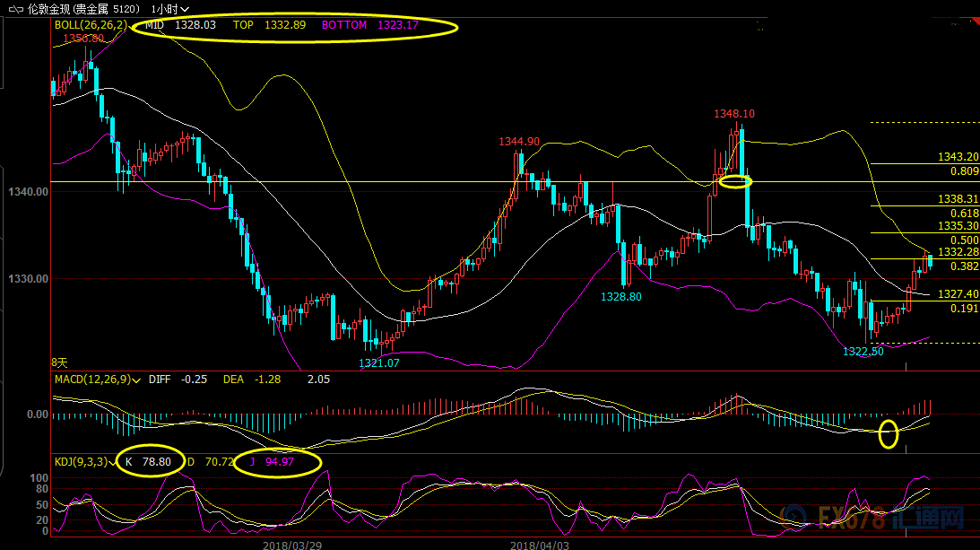Open the KDJ(9,3,3) indicator dropdown

click(114, 461)
